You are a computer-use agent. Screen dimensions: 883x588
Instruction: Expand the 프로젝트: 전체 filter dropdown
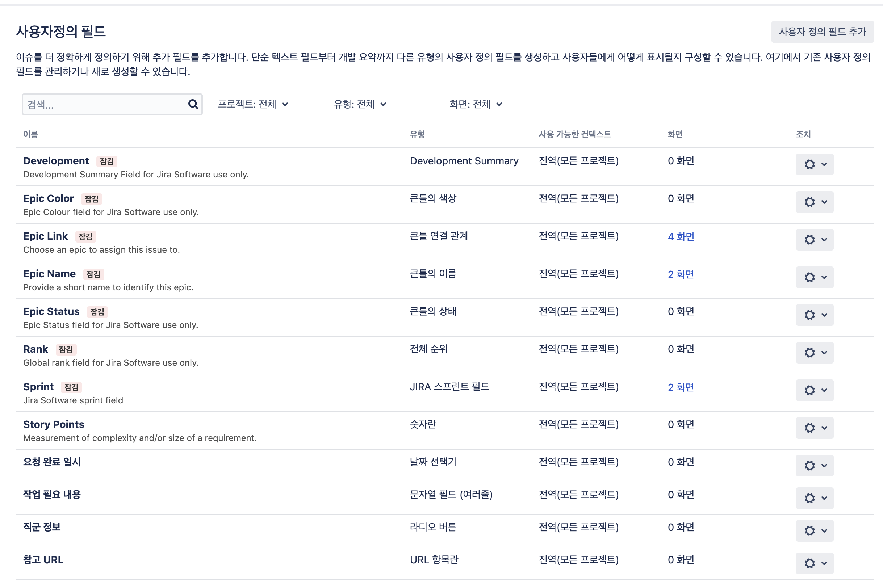point(253,104)
